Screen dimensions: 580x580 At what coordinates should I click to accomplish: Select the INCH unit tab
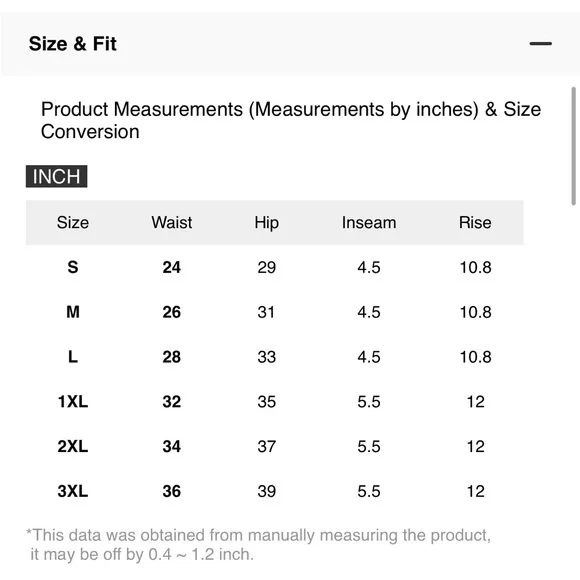pos(57,176)
